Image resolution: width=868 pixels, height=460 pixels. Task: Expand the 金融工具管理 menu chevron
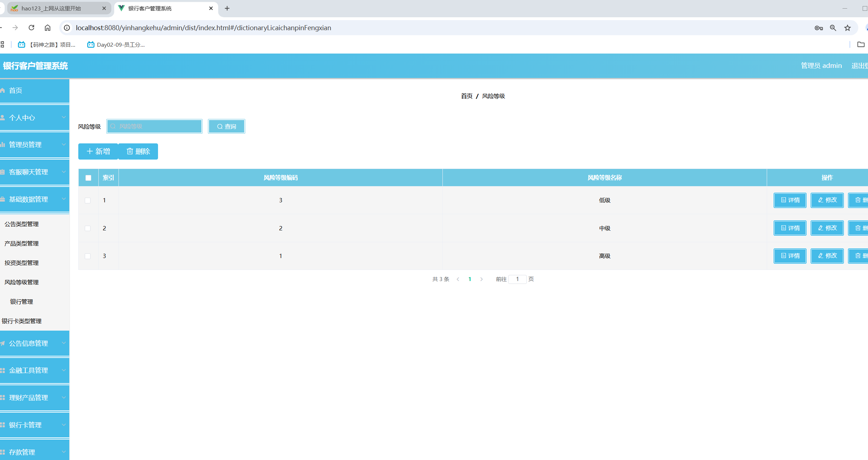coord(64,370)
